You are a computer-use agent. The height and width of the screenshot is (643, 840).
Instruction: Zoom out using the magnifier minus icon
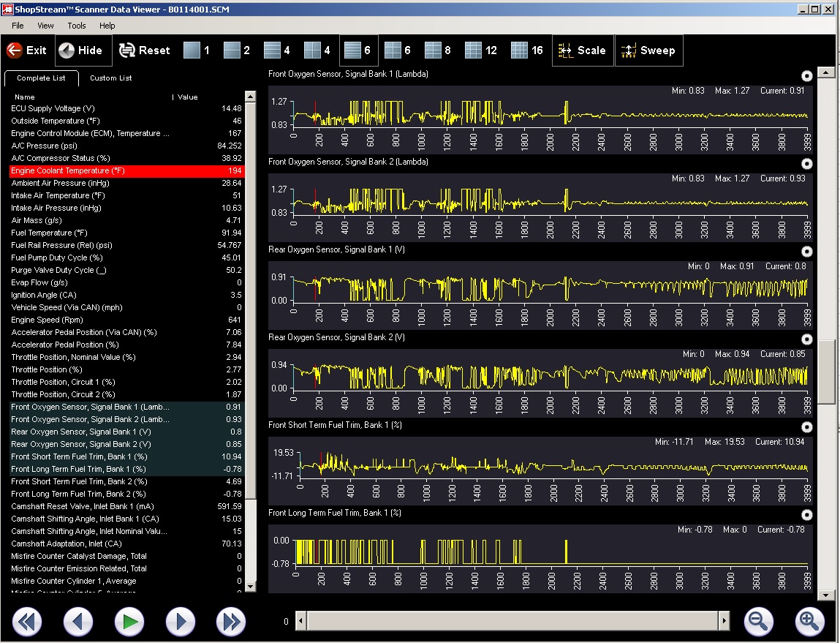758,622
